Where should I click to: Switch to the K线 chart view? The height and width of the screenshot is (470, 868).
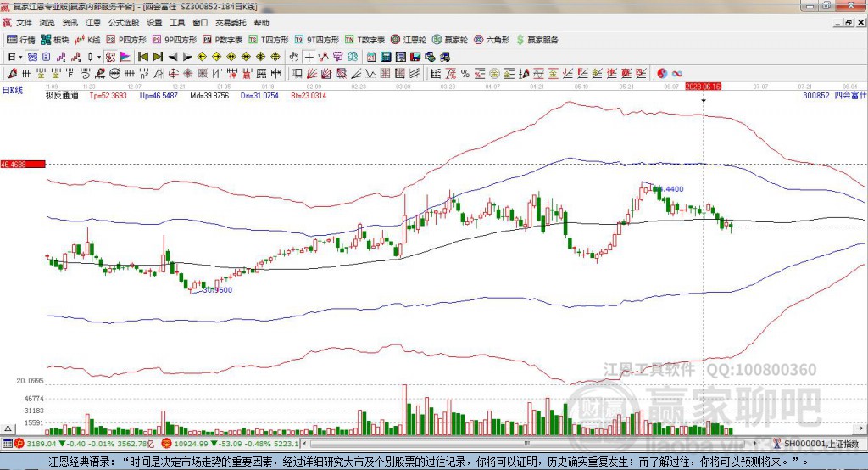click(x=88, y=39)
